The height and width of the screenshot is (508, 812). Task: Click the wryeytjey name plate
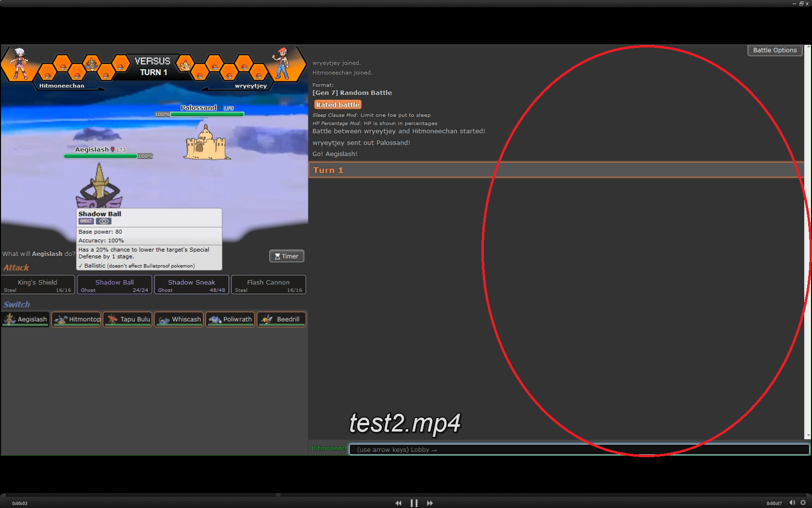click(251, 86)
